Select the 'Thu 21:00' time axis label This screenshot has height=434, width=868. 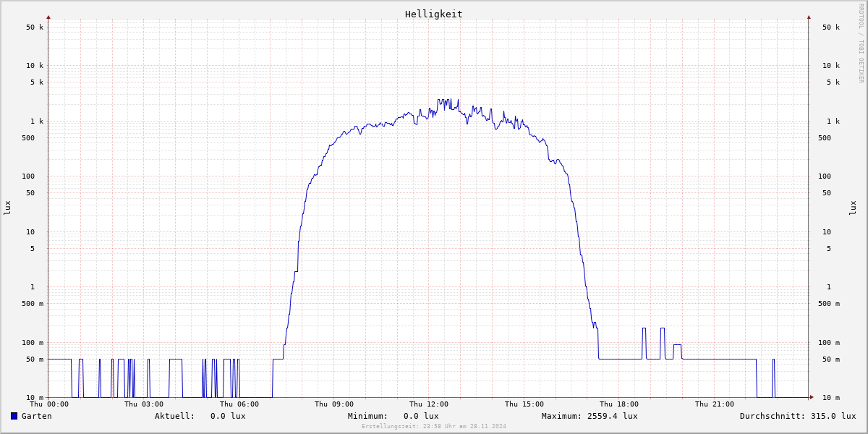(x=715, y=404)
